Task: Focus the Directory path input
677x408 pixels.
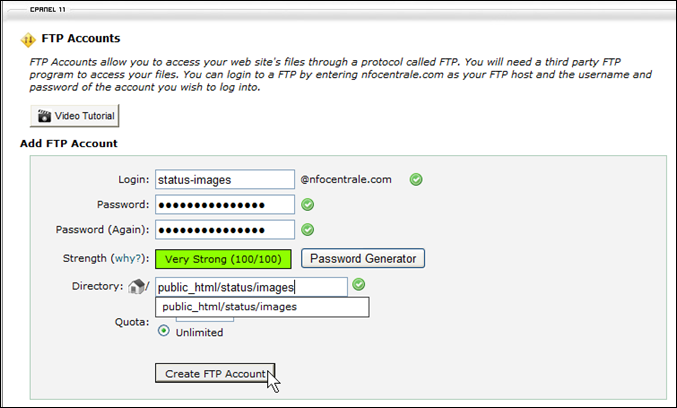Action: 250,287
